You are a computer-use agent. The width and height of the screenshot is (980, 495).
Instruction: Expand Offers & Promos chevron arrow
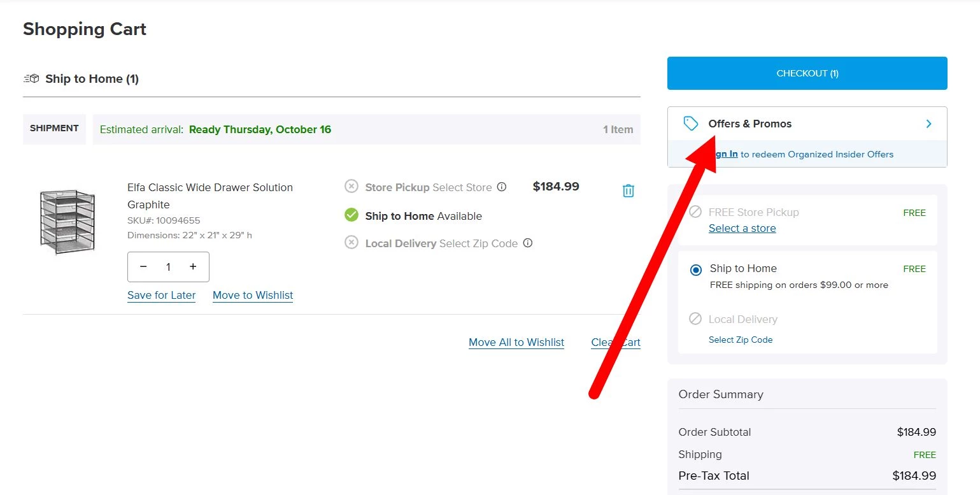click(x=928, y=124)
